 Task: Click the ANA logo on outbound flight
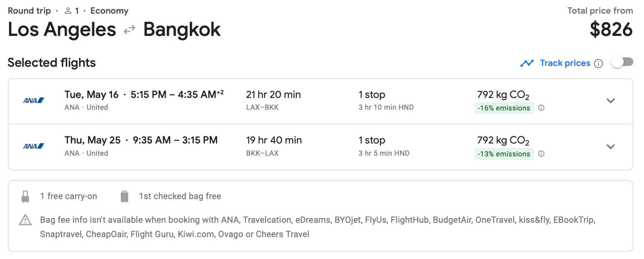pos(33,101)
